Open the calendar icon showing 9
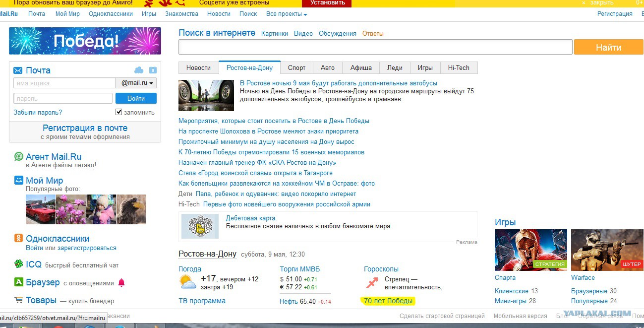644x328 pixels. click(153, 70)
